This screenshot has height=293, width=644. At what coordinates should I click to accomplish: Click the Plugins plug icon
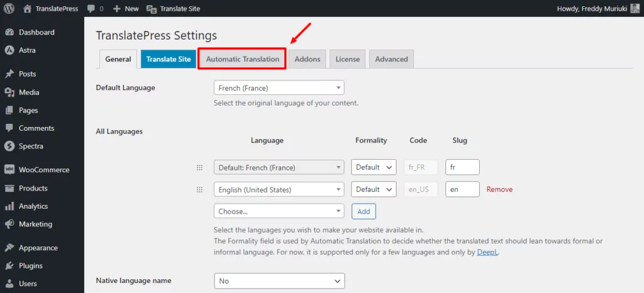point(9,266)
